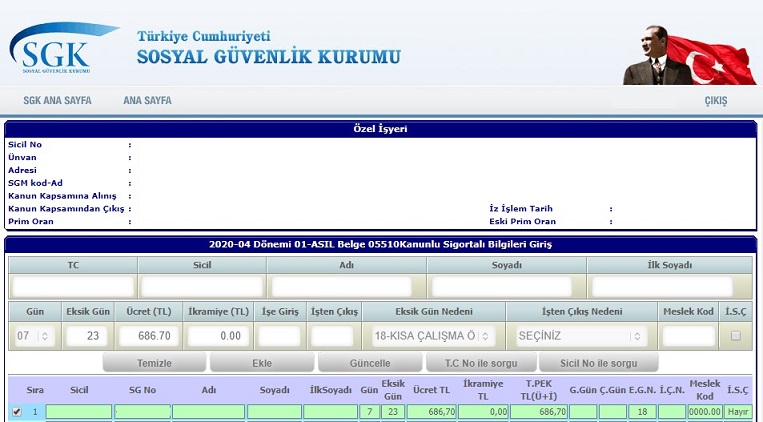The width and height of the screenshot is (763, 422).
Task: Click the Güncelle button
Action: click(370, 363)
